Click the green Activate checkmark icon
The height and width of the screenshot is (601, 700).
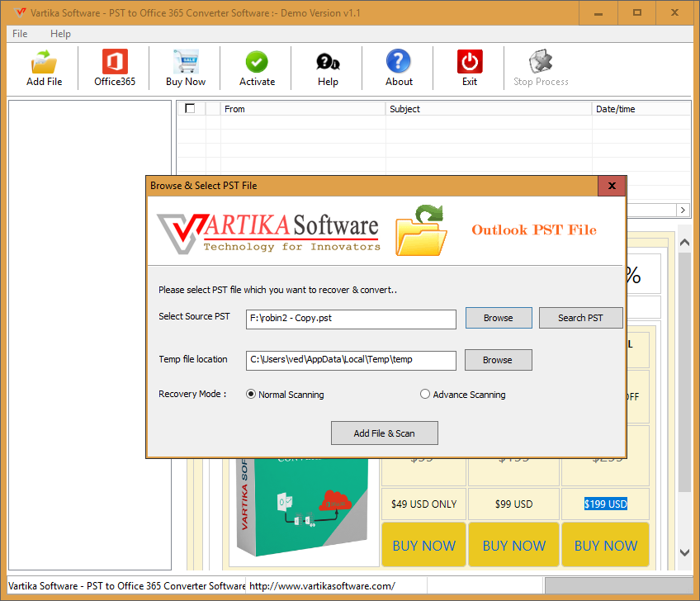click(257, 62)
